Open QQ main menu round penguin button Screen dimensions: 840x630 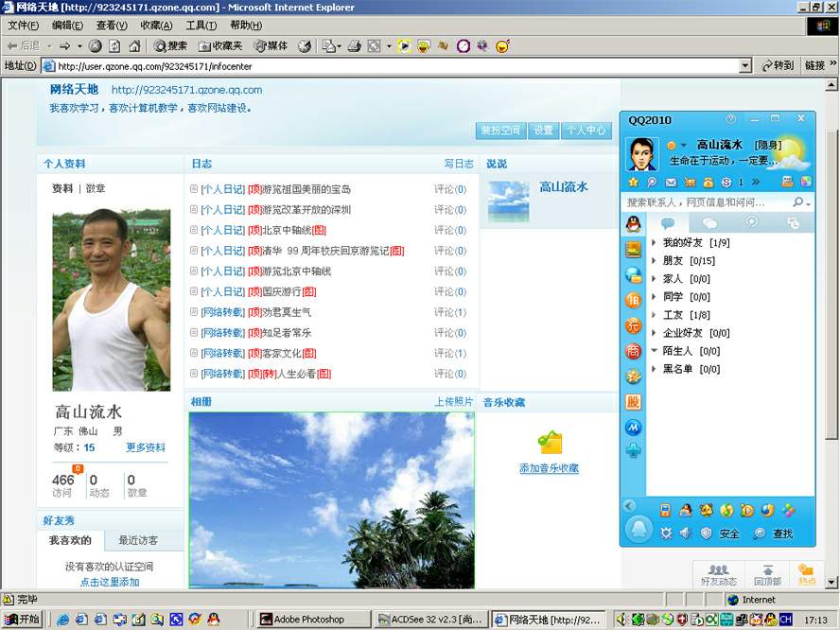click(x=639, y=530)
